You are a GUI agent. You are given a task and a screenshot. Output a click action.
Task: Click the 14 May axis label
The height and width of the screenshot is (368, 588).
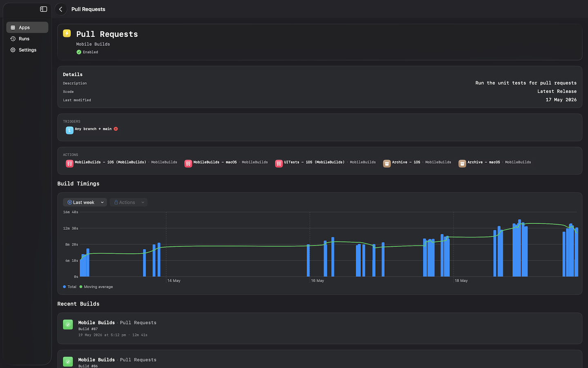coord(174,280)
